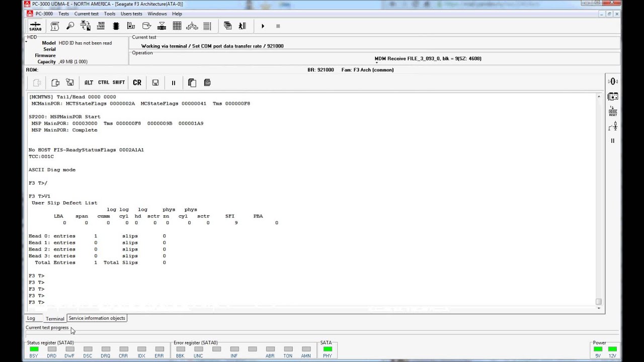This screenshot has height=362, width=644.
Task: Click the terminal scrollbar down arrow
Action: (599, 308)
